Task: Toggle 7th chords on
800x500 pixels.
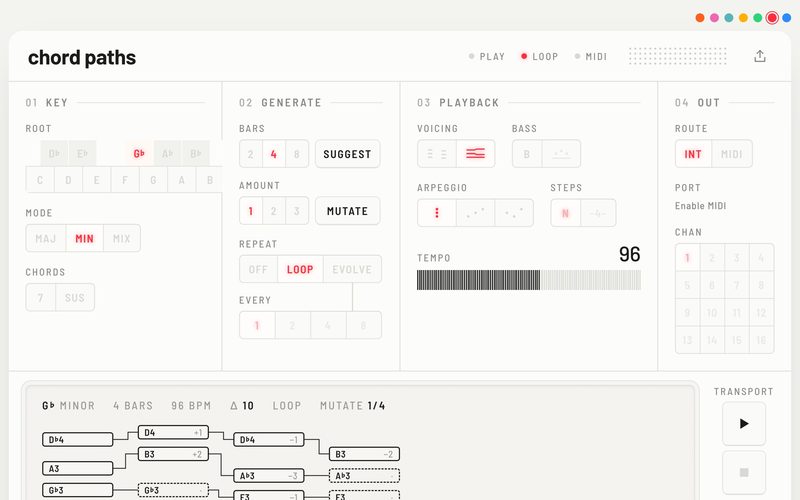Action: tap(40, 297)
